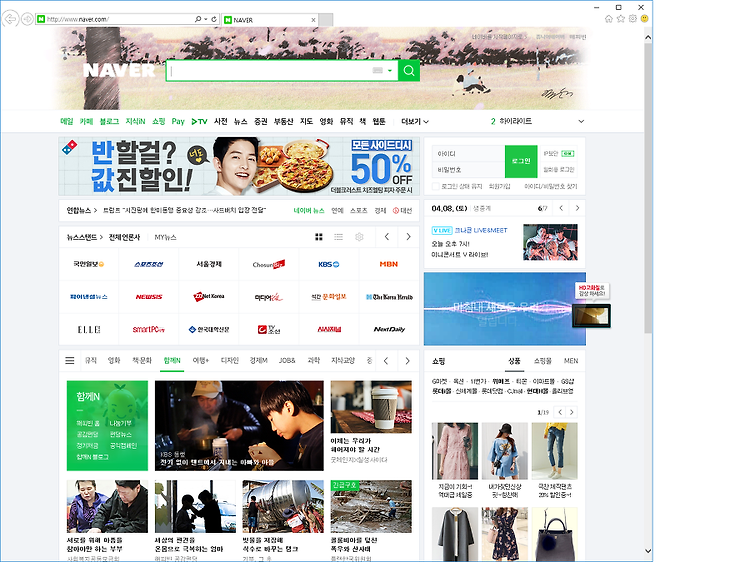Viewport: 750px width, 562px height.
Task: Select the MY뉴스 tab
Action: click(165, 237)
